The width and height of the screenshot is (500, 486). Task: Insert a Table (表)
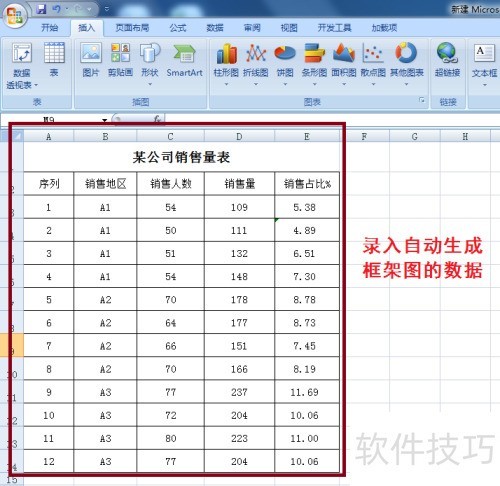(x=54, y=59)
